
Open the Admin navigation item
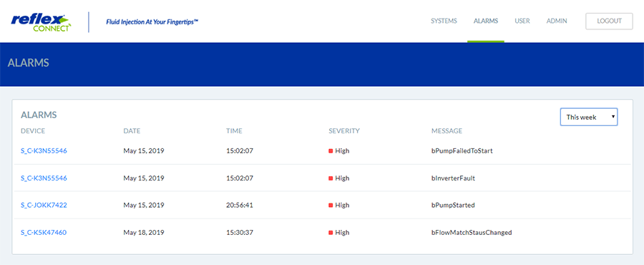click(x=557, y=21)
